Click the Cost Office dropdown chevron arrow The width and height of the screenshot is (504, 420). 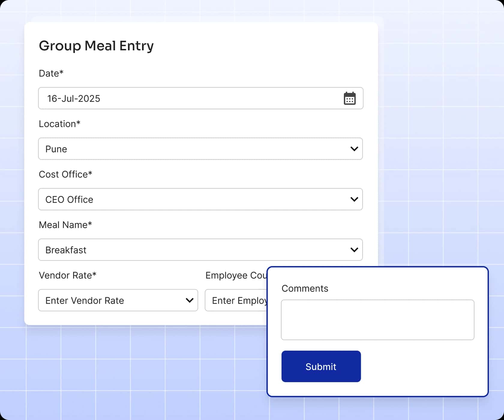tap(354, 199)
